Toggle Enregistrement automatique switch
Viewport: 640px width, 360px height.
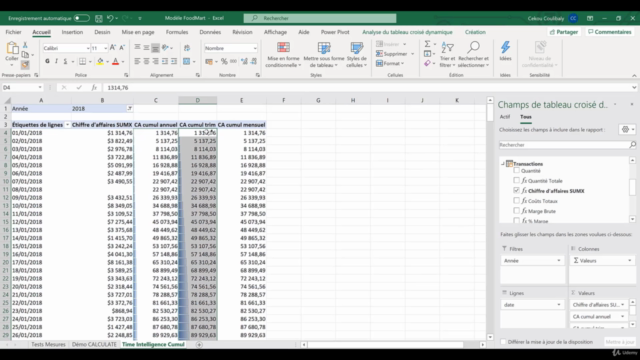[82, 18]
